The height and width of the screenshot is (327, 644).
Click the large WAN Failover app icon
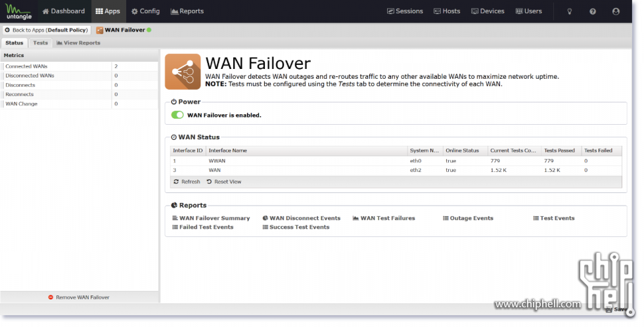(x=183, y=72)
